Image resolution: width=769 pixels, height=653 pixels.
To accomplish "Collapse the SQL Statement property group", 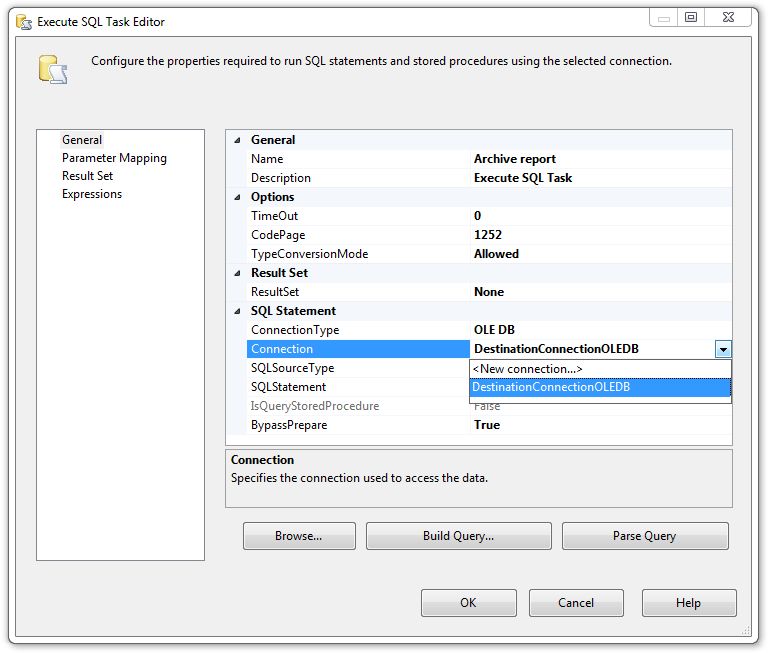I will click(237, 311).
